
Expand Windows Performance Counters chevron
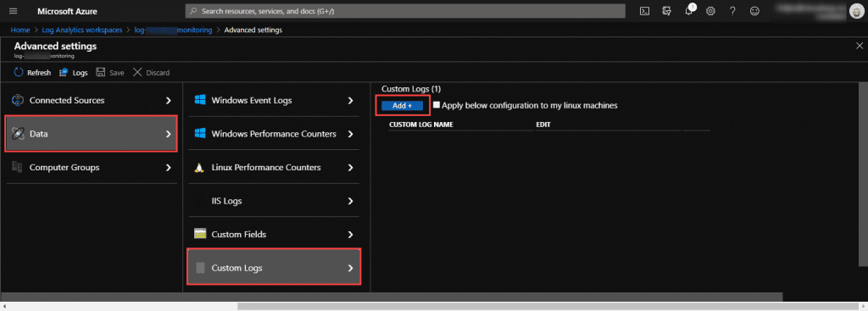click(x=350, y=134)
